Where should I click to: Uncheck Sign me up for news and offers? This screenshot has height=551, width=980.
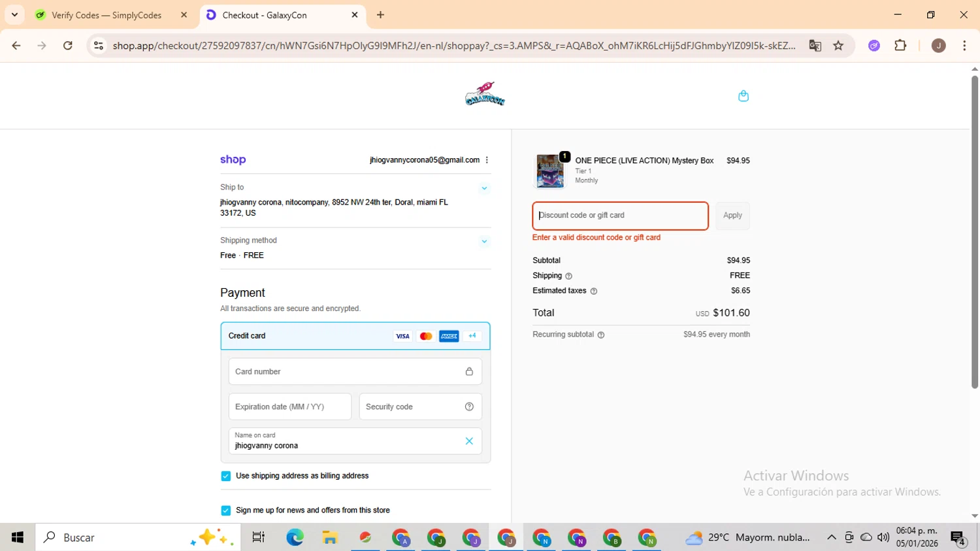[x=226, y=510]
